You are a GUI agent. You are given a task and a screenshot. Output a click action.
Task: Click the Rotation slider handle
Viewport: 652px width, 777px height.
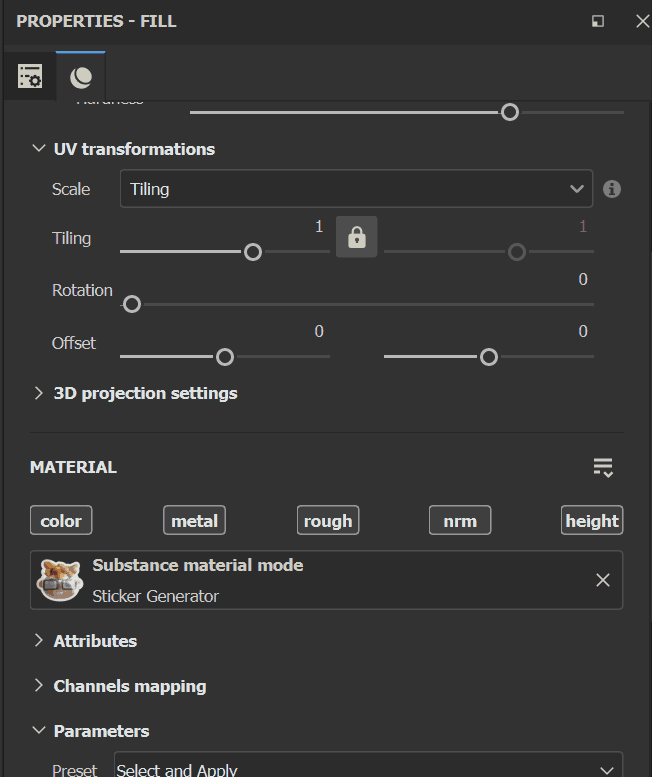pos(131,304)
